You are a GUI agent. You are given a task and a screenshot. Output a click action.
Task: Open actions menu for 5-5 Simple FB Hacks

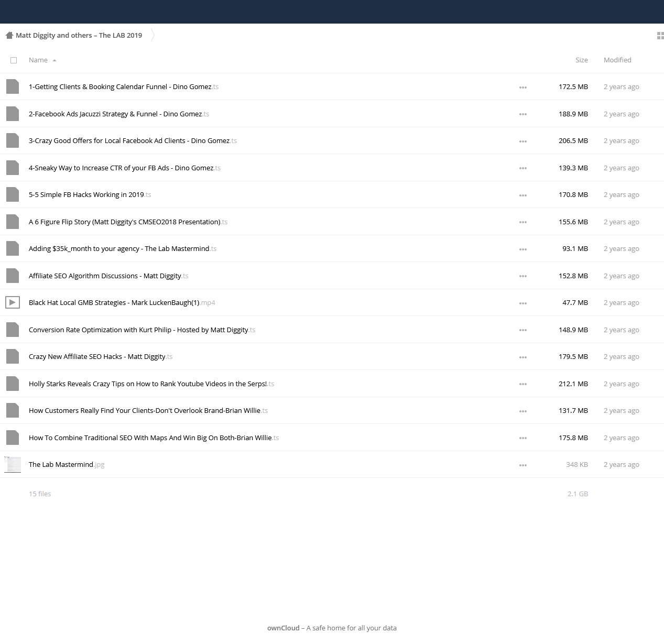tap(523, 195)
